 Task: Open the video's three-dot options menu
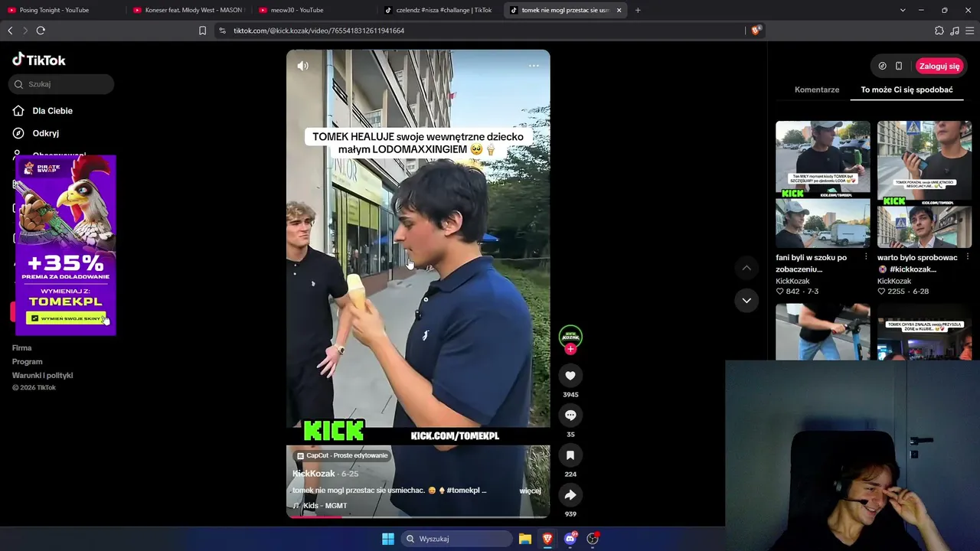(534, 66)
